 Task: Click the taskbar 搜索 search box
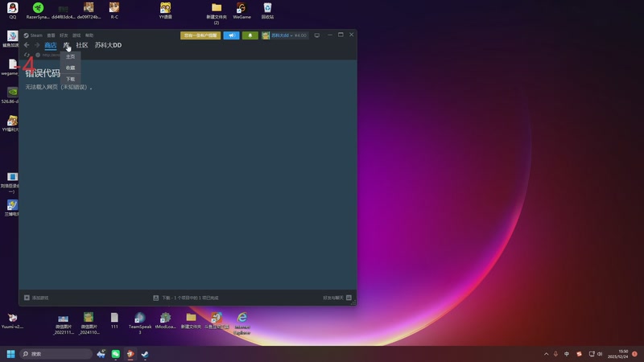coord(56,354)
